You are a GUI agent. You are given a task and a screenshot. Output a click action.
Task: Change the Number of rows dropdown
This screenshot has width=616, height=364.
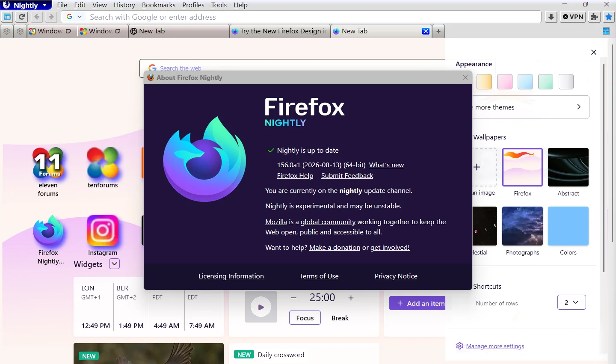pos(572,302)
